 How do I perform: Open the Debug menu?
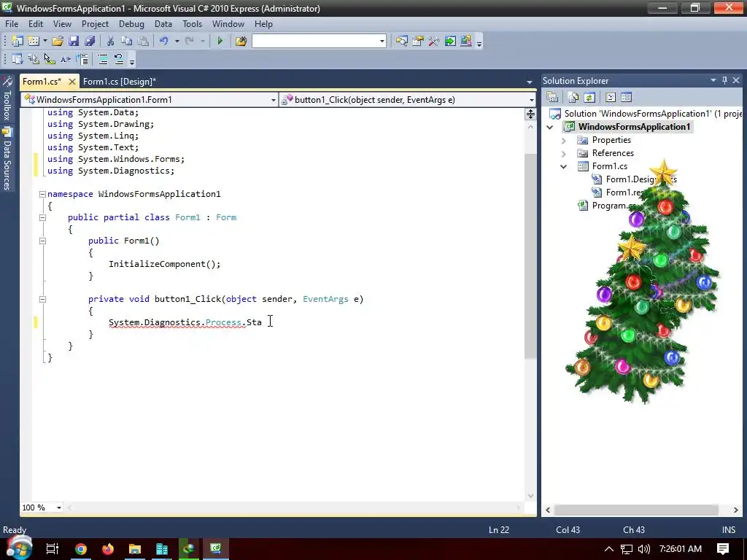pyautogui.click(x=131, y=24)
